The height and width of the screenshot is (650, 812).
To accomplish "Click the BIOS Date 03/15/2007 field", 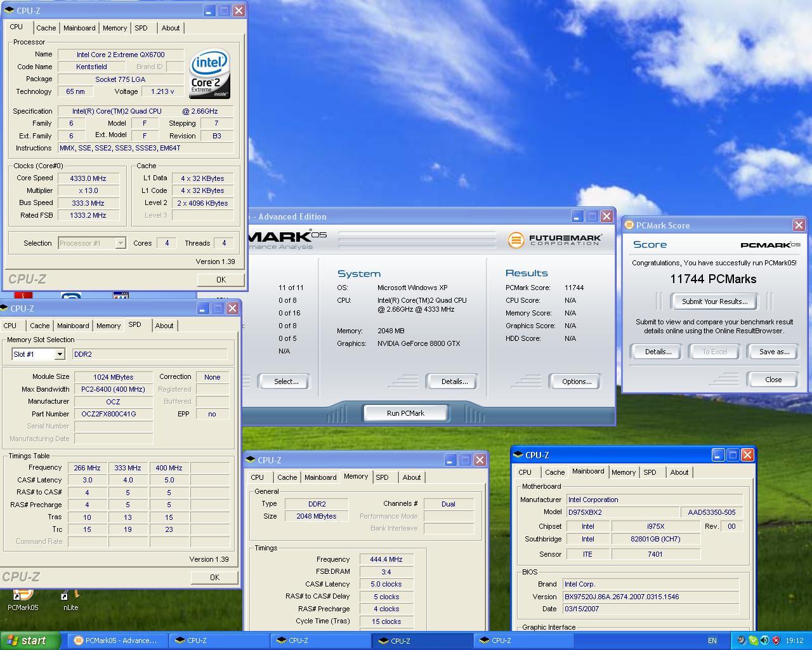I will 651,609.
